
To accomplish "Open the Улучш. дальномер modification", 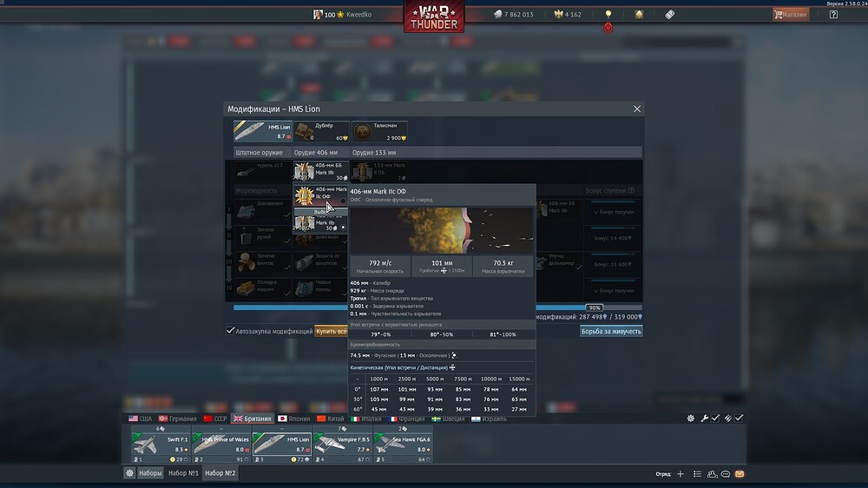I will click(x=559, y=262).
